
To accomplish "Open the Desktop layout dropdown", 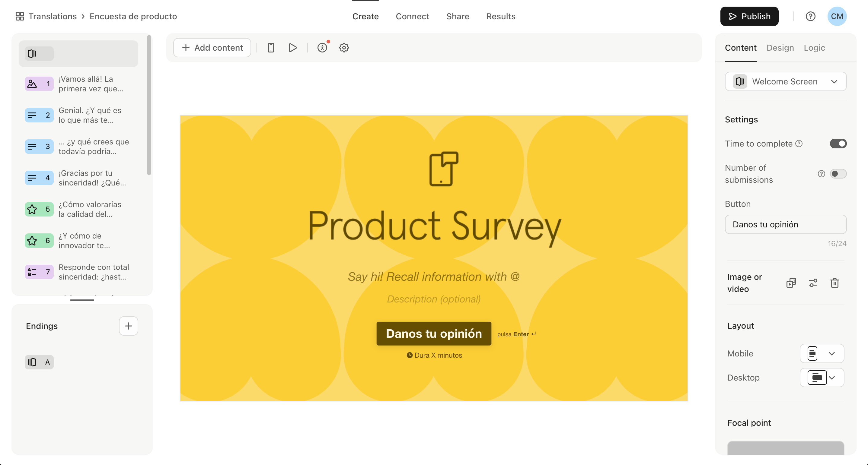I will pos(822,378).
